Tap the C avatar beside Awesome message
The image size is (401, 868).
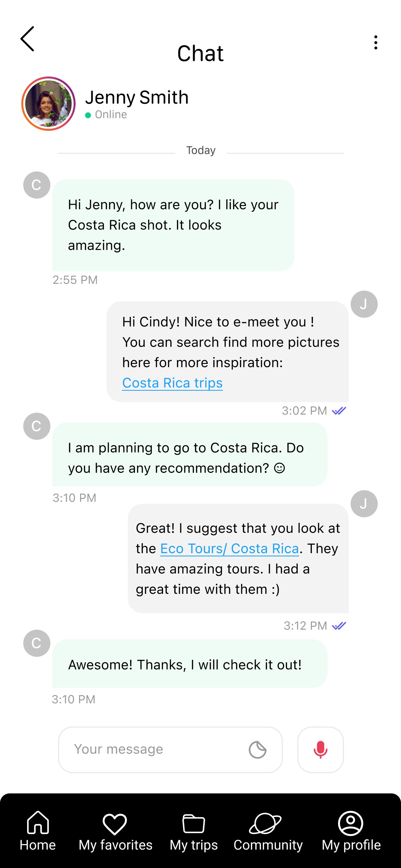pyautogui.click(x=37, y=643)
